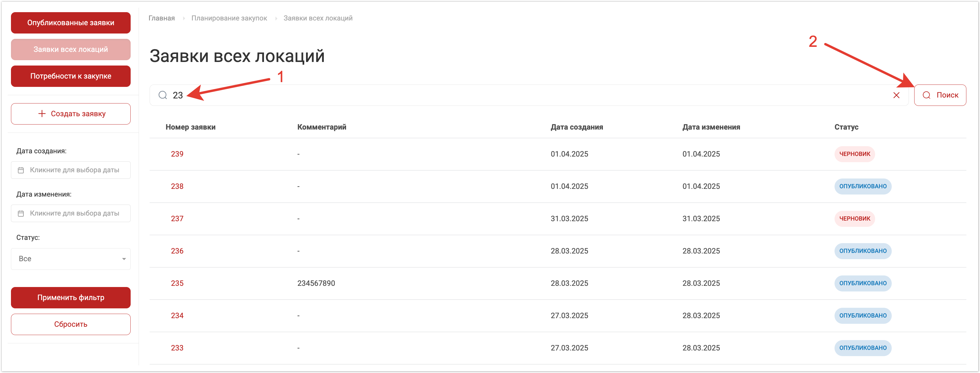Click the magnifier icon inside search field
Screen dimensions: 980x373
click(x=163, y=95)
